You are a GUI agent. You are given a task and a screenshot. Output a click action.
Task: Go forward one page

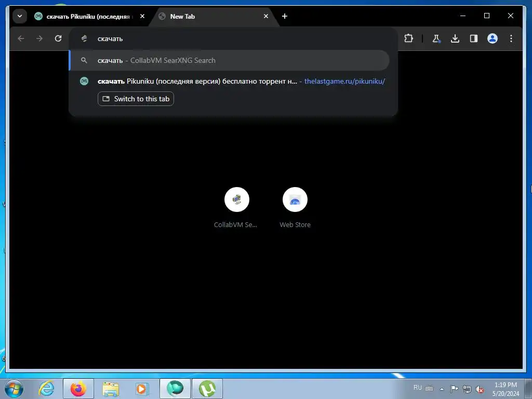pos(39,38)
